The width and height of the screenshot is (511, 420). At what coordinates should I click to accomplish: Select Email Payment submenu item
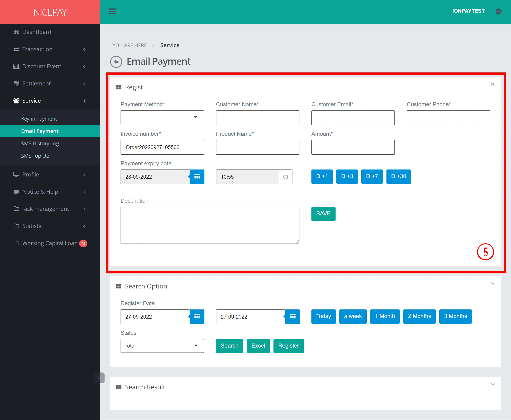(40, 131)
